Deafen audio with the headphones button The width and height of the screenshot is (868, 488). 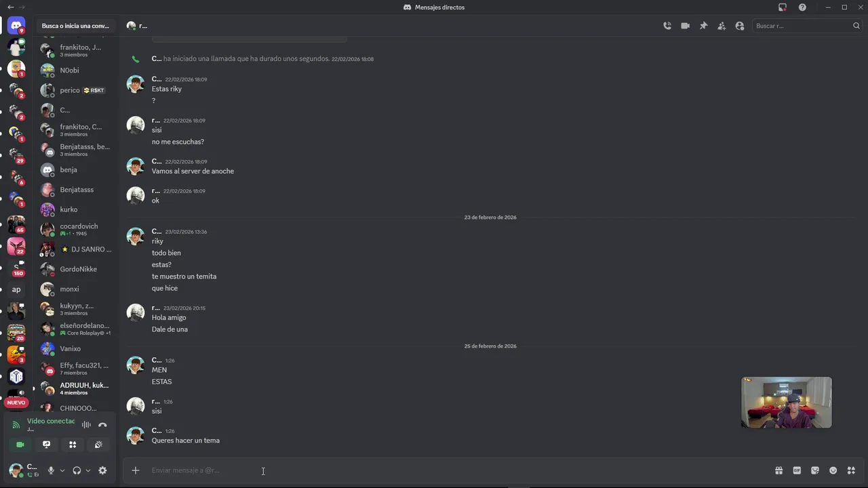[x=77, y=470]
